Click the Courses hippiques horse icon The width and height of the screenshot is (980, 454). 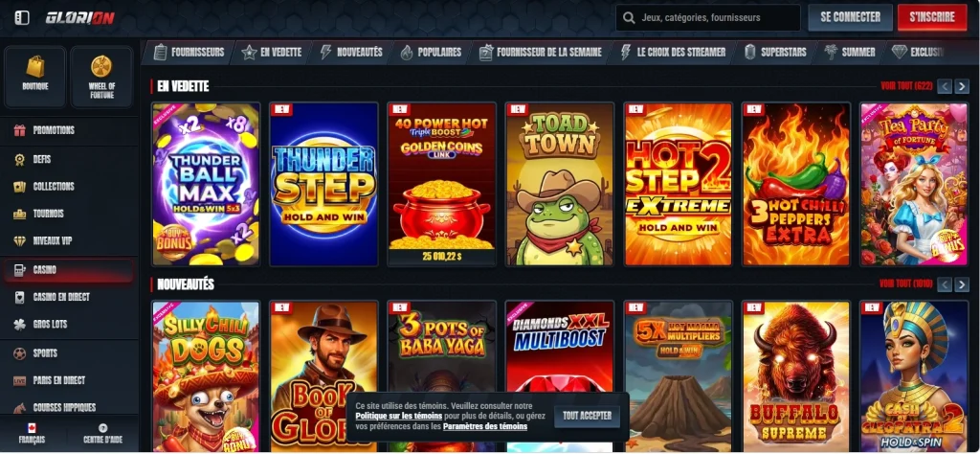tap(20, 408)
